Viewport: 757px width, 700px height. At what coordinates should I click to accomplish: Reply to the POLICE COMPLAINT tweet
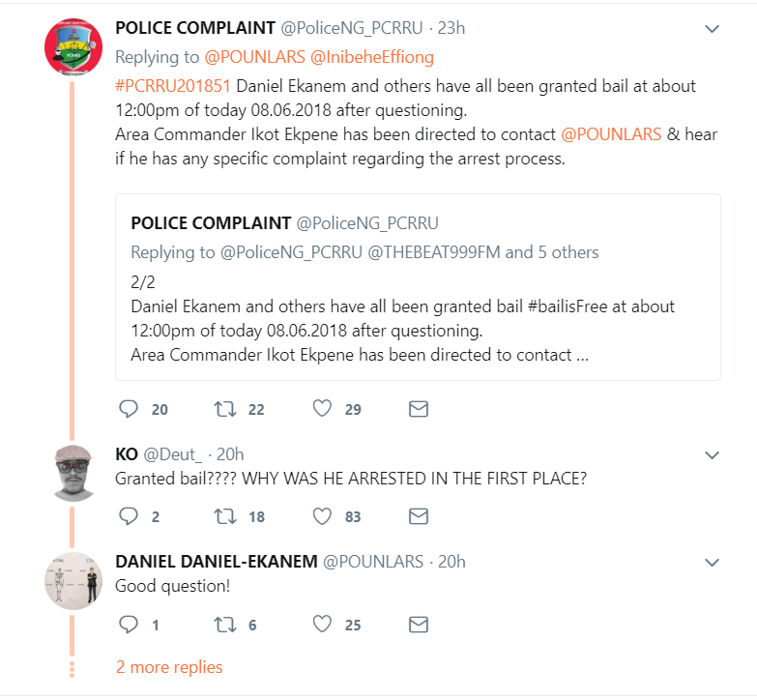[129, 409]
